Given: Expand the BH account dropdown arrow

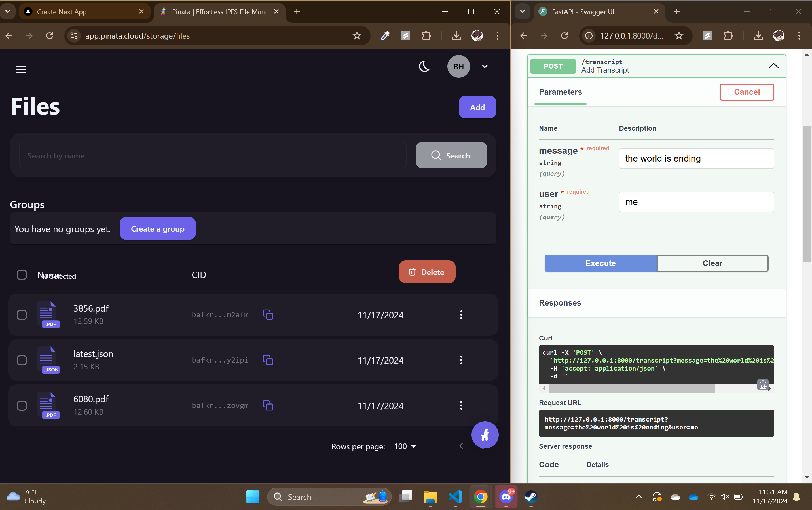Looking at the screenshot, I should [x=485, y=66].
